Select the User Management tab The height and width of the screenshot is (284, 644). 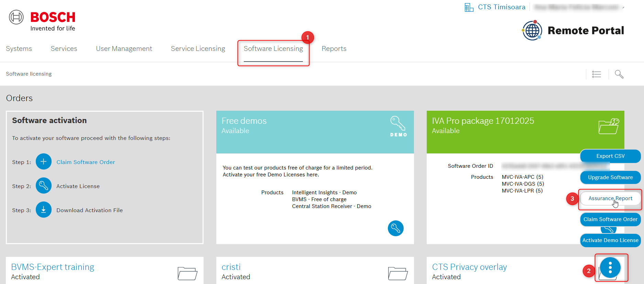pyautogui.click(x=124, y=49)
